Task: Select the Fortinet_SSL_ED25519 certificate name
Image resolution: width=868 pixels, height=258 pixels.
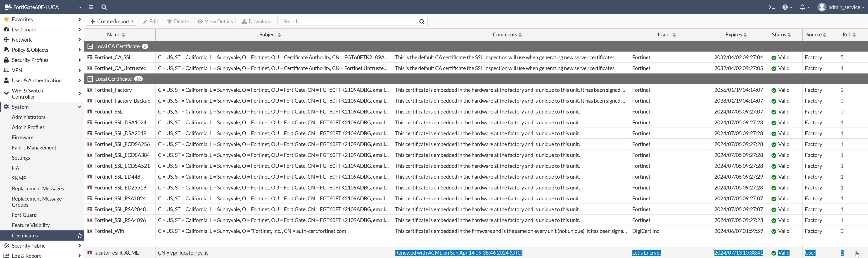Action: click(120, 188)
